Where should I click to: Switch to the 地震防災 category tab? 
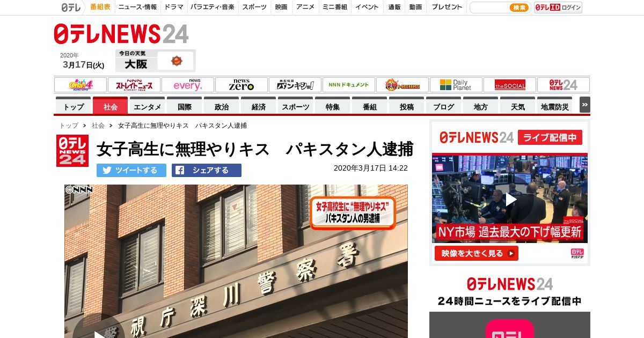pyautogui.click(x=555, y=106)
